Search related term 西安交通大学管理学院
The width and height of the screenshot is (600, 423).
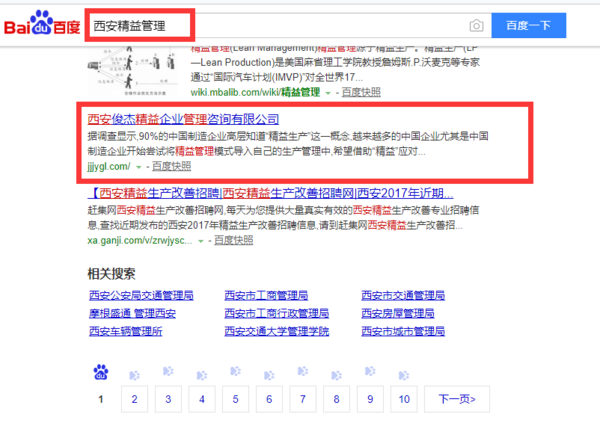(x=277, y=332)
